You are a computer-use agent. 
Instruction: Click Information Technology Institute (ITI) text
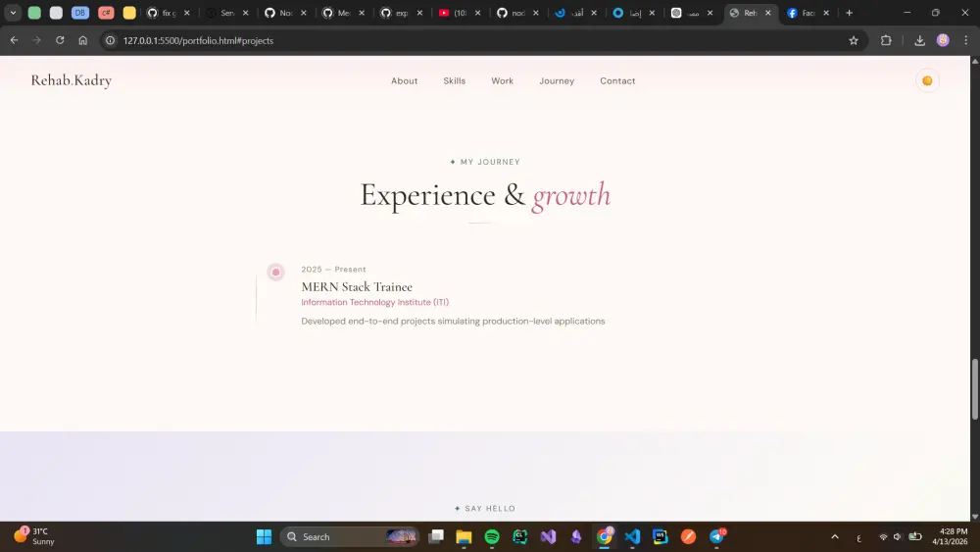[x=375, y=302]
